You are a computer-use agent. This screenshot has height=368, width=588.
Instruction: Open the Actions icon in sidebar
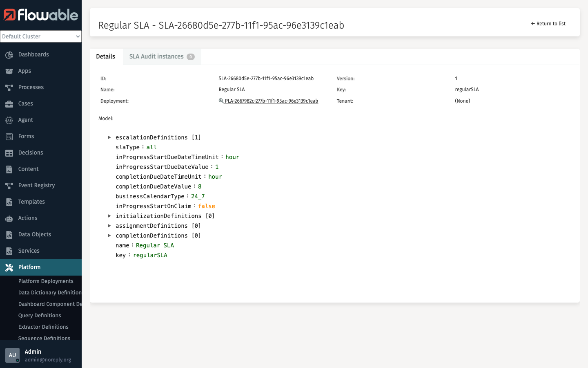pyautogui.click(x=9, y=218)
